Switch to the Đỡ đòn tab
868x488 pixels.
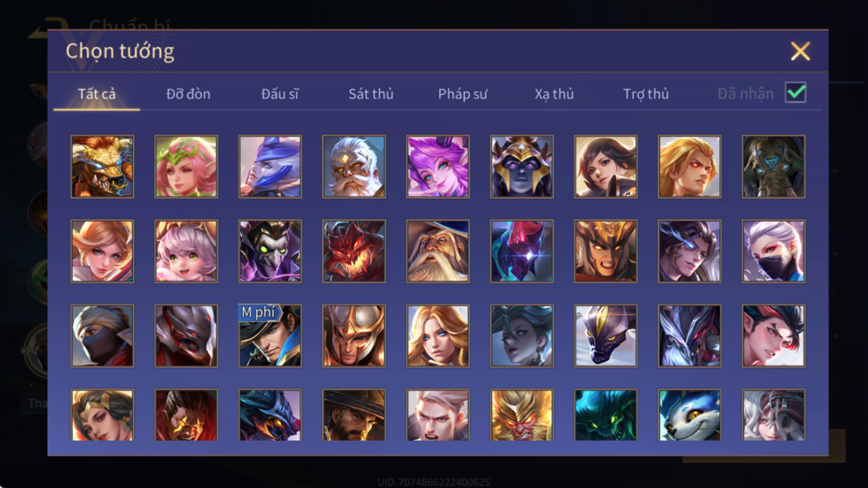coord(188,94)
